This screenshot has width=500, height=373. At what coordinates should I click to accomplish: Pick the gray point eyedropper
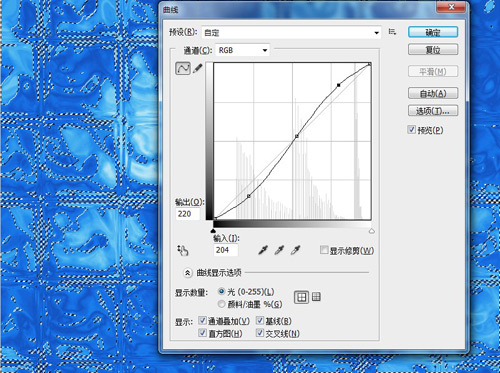[279, 250]
